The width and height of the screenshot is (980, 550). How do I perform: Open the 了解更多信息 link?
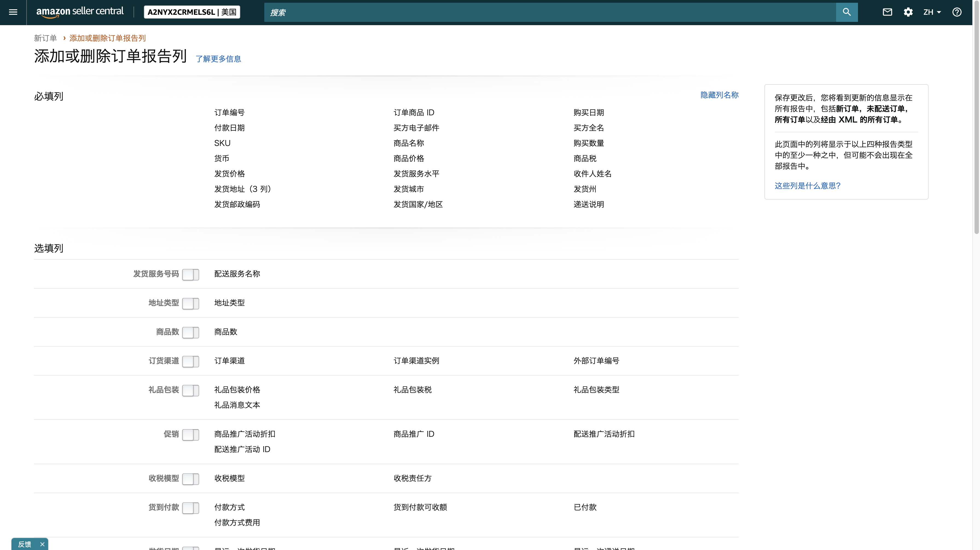pos(218,59)
